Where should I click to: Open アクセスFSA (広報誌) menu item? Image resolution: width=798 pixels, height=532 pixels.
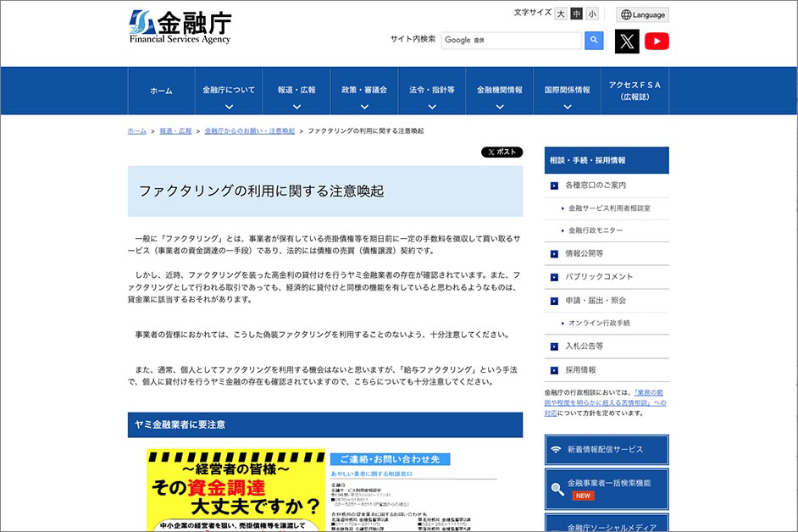click(x=635, y=91)
